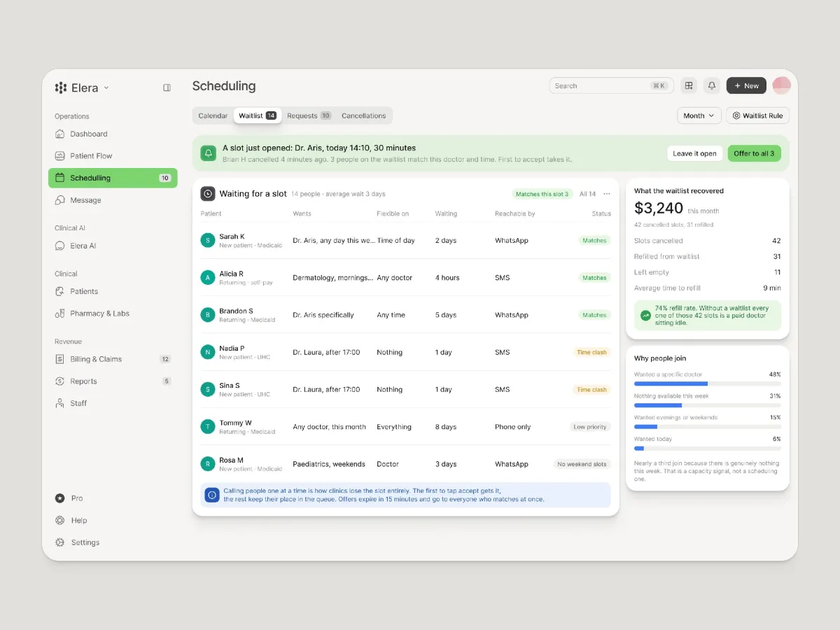Image resolution: width=840 pixels, height=630 pixels.
Task: Click the Elera logo icon
Action: 61,87
